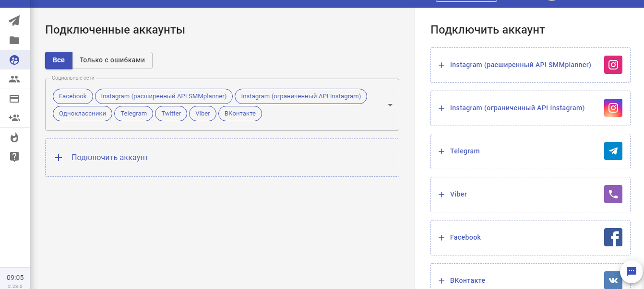644x289 pixels.
Task: Click the large "Подключить аккаунт" dashed button
Action: pos(222,158)
